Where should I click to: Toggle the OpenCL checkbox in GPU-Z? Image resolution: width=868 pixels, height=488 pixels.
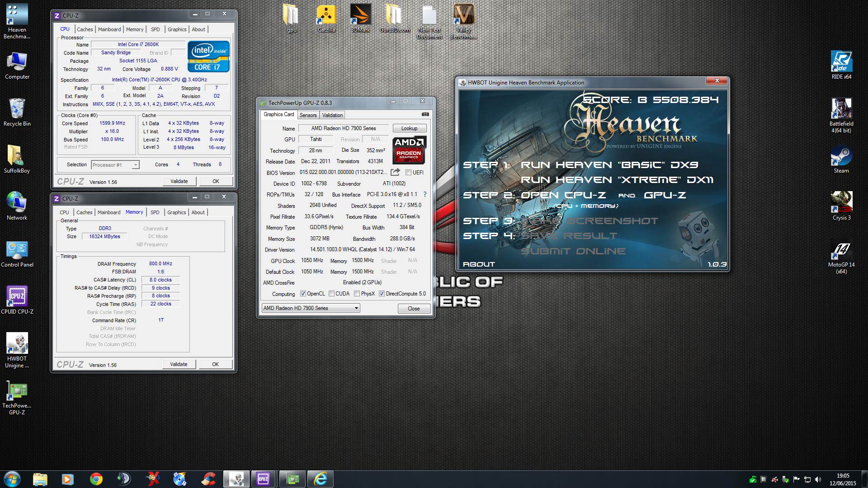click(x=303, y=294)
